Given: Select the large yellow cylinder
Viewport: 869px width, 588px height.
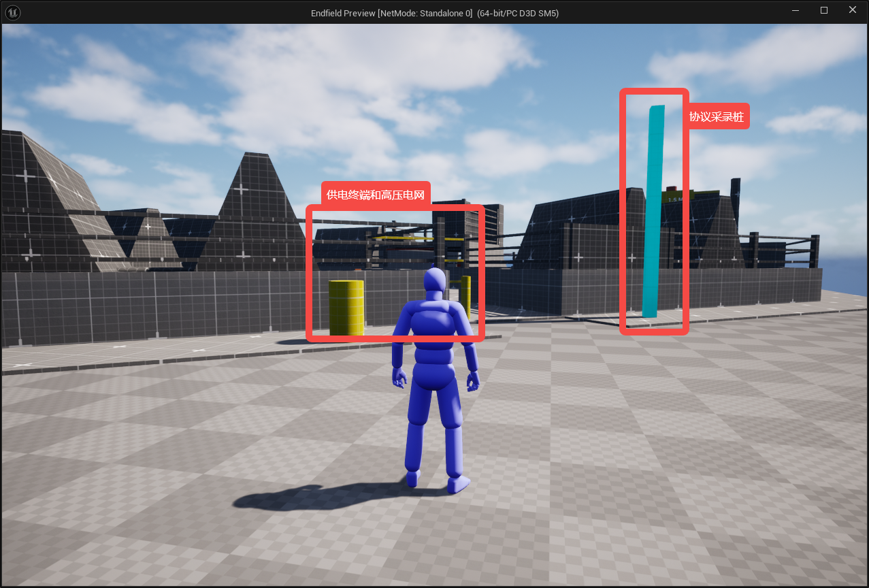Looking at the screenshot, I should click(346, 308).
